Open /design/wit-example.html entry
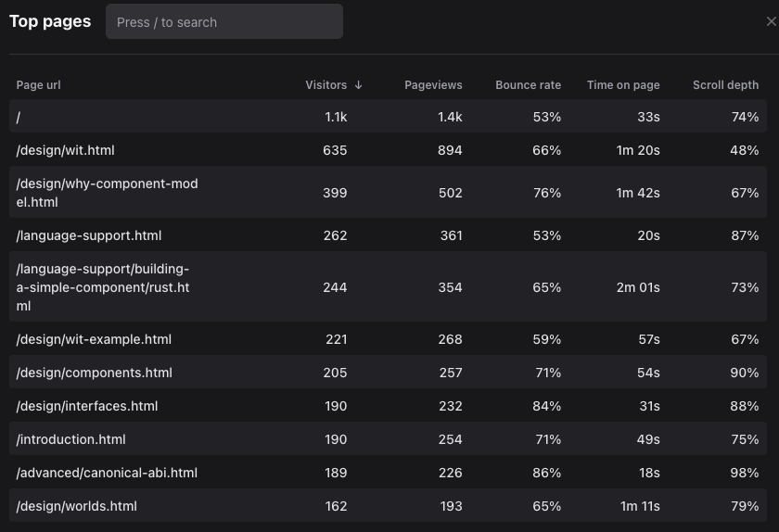Viewport: 779px width, 532px height. click(x=94, y=339)
